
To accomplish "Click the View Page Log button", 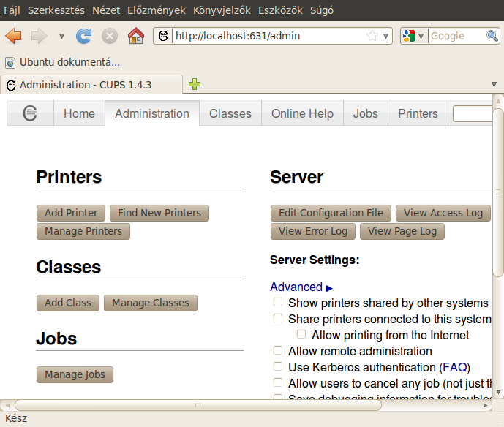I will click(x=402, y=231).
